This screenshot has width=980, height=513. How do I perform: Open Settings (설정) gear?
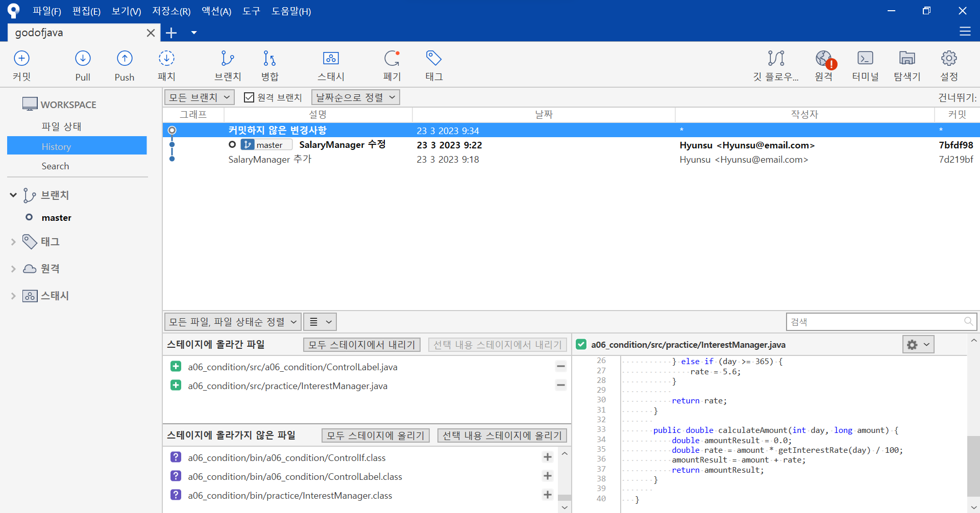[x=949, y=65]
